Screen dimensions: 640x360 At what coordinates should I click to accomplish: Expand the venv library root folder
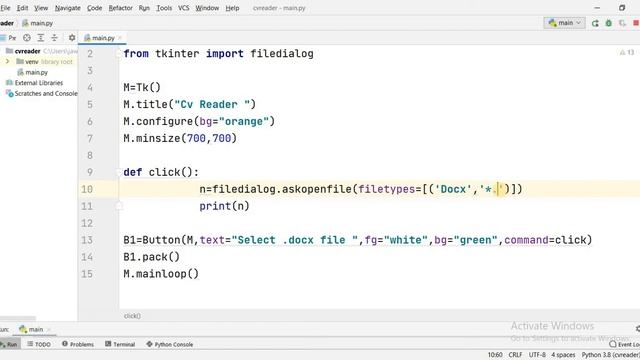7,62
